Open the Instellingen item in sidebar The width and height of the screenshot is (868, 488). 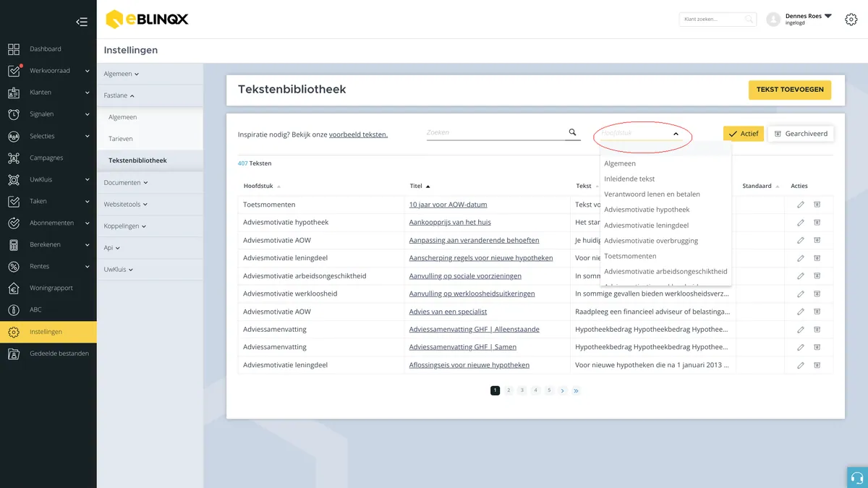(x=48, y=332)
